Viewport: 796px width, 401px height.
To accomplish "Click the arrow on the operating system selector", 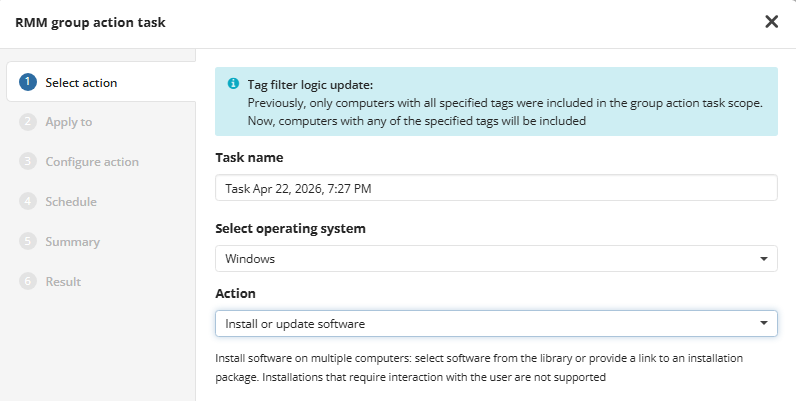I will tap(764, 259).
